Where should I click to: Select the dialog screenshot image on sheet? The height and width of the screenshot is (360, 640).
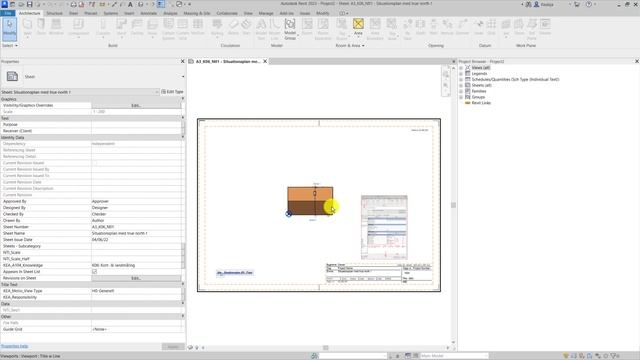pos(384,227)
